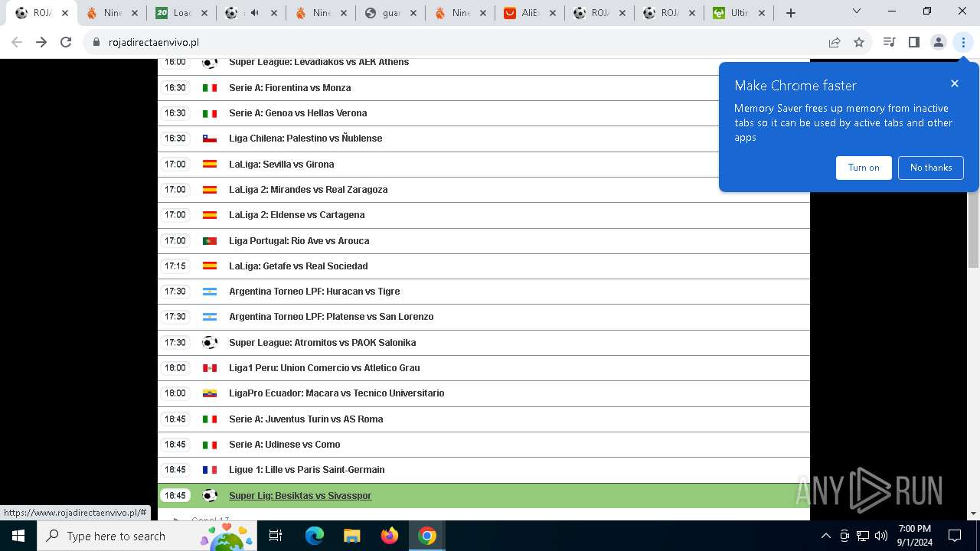
Task: Open the media control icon in toolbar
Action: [889, 42]
